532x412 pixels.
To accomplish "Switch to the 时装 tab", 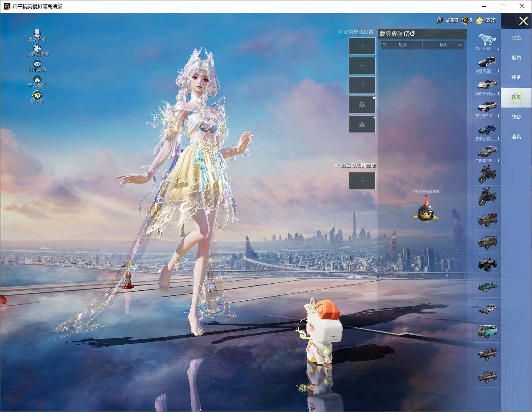I will pyautogui.click(x=516, y=38).
